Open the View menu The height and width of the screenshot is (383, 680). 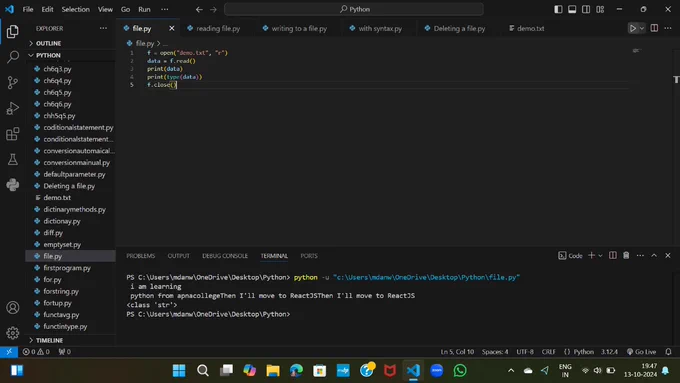point(105,9)
